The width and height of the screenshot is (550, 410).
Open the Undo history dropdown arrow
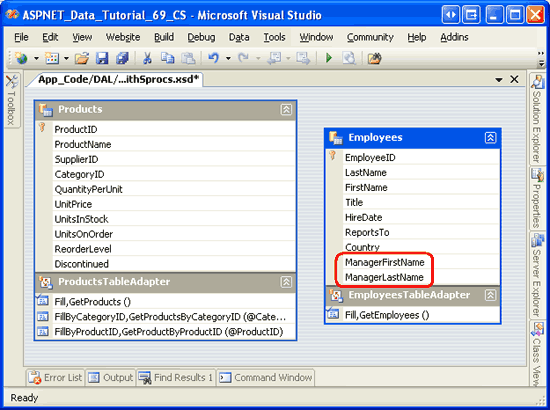[228, 59]
